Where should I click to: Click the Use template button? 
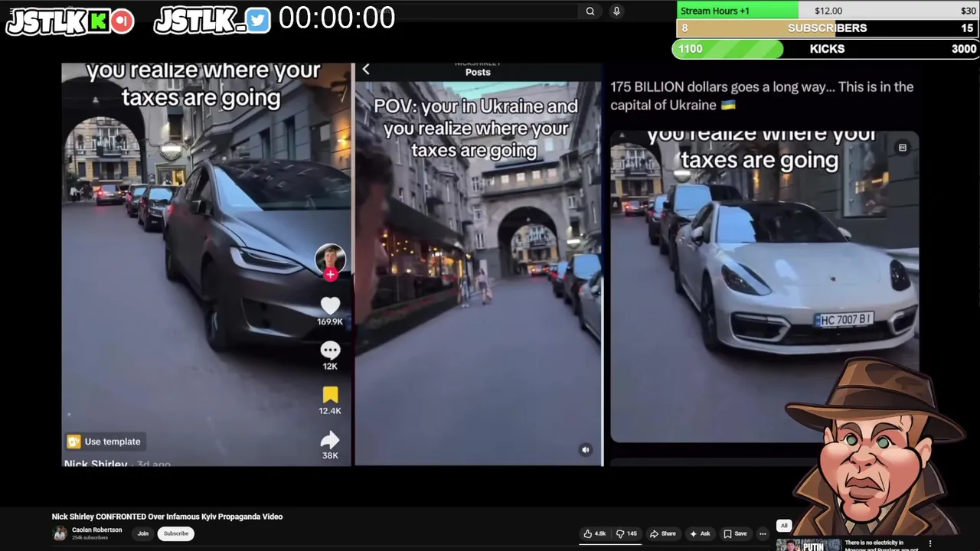coord(104,442)
